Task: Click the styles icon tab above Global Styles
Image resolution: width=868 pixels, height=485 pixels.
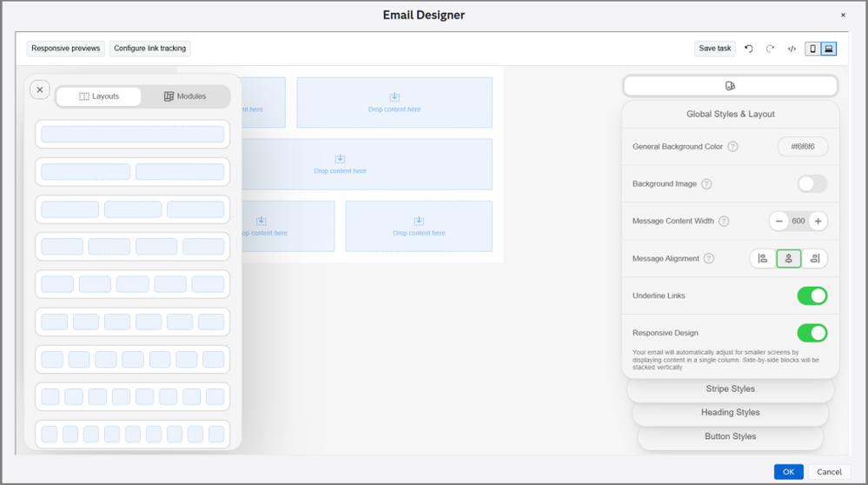Action: pos(730,86)
